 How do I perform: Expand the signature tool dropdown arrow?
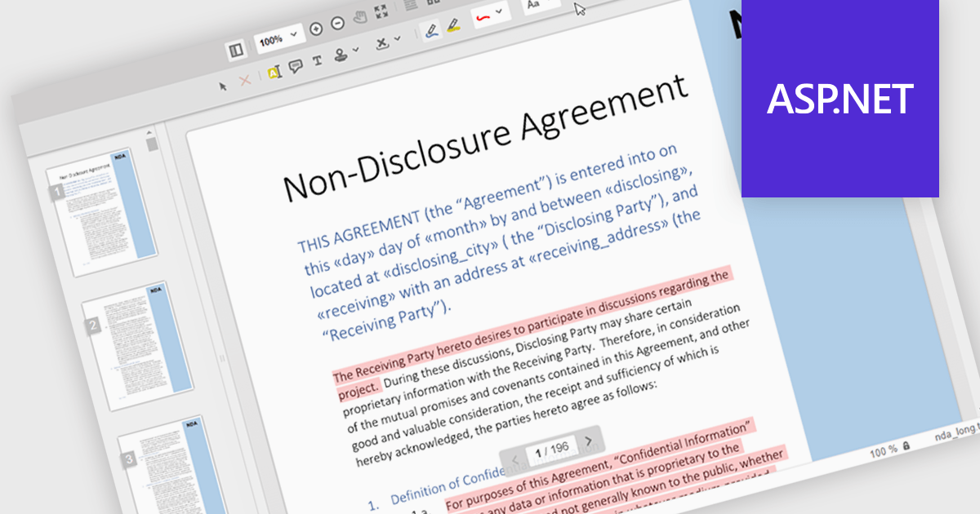coord(398,39)
